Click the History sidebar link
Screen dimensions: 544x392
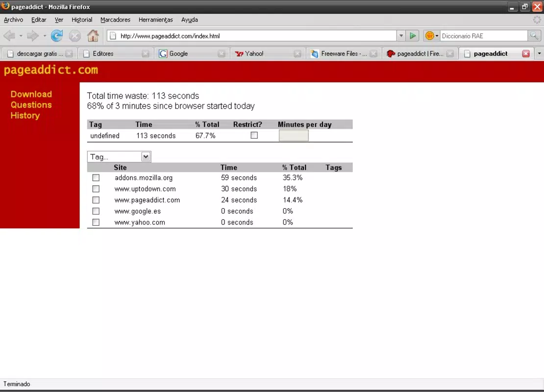(x=25, y=116)
